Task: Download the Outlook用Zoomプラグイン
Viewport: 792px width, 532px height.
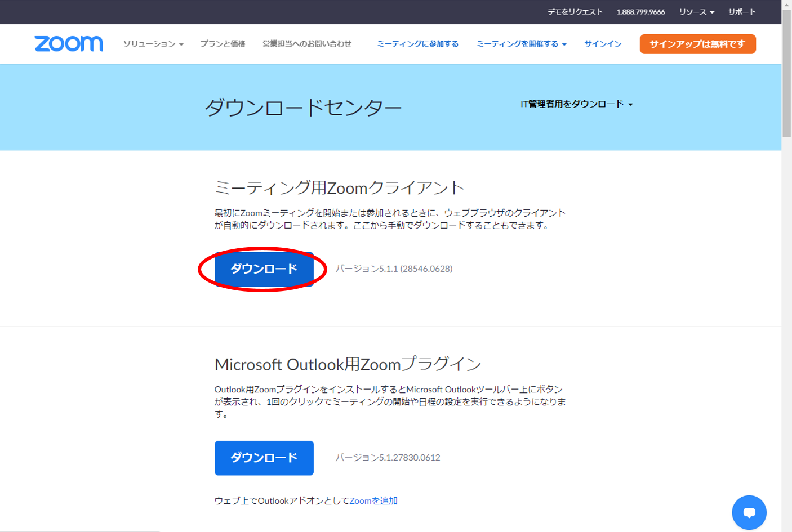Action: (264, 458)
